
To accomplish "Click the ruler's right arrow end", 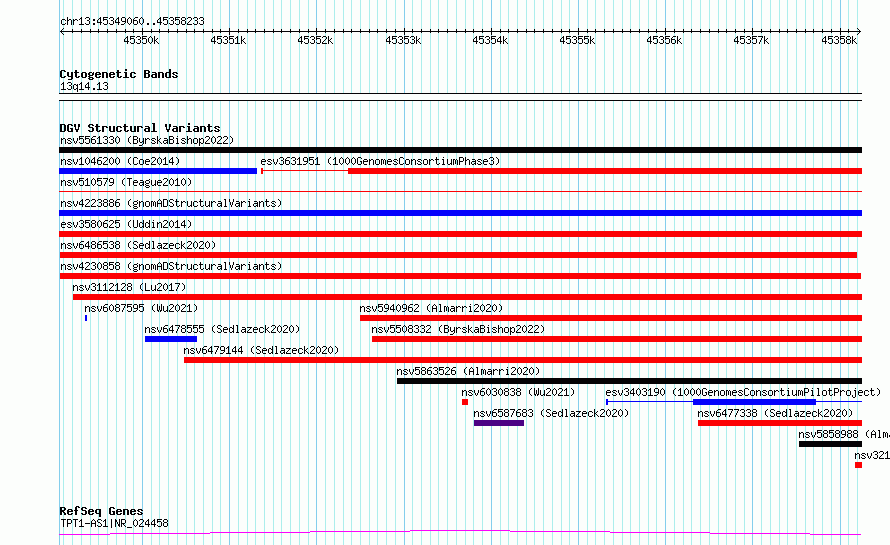I will [859, 31].
